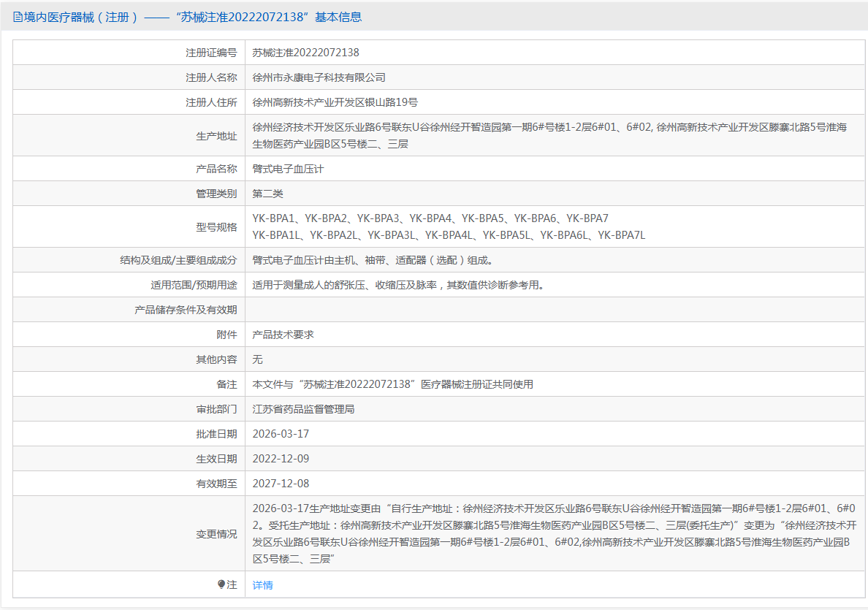Click the 产品储存条件及有效期 label

[x=186, y=310]
